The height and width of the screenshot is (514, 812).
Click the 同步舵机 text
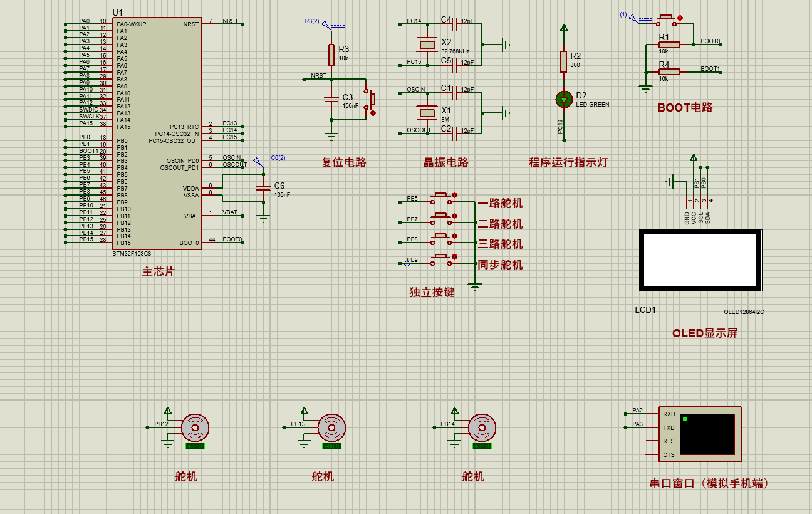(500, 265)
